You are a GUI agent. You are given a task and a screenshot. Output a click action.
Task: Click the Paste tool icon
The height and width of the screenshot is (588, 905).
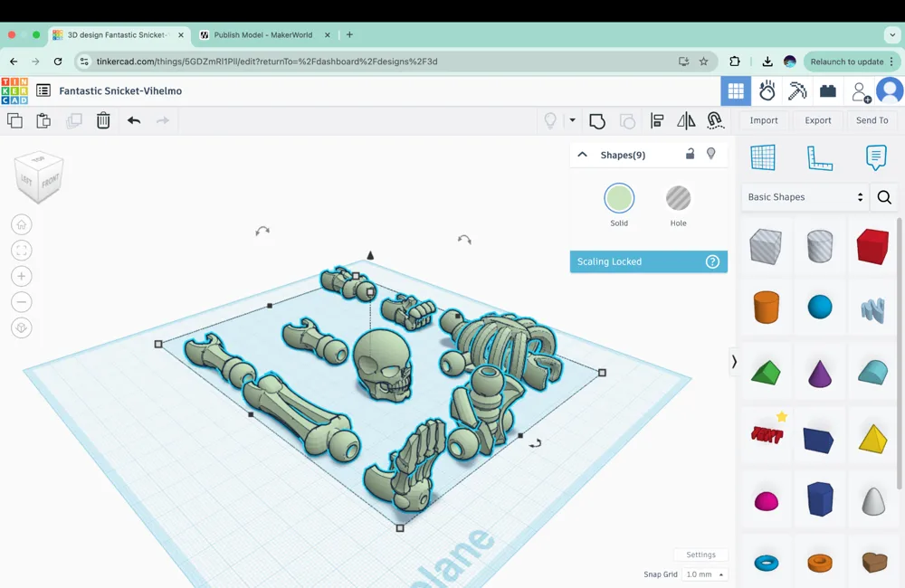[43, 120]
